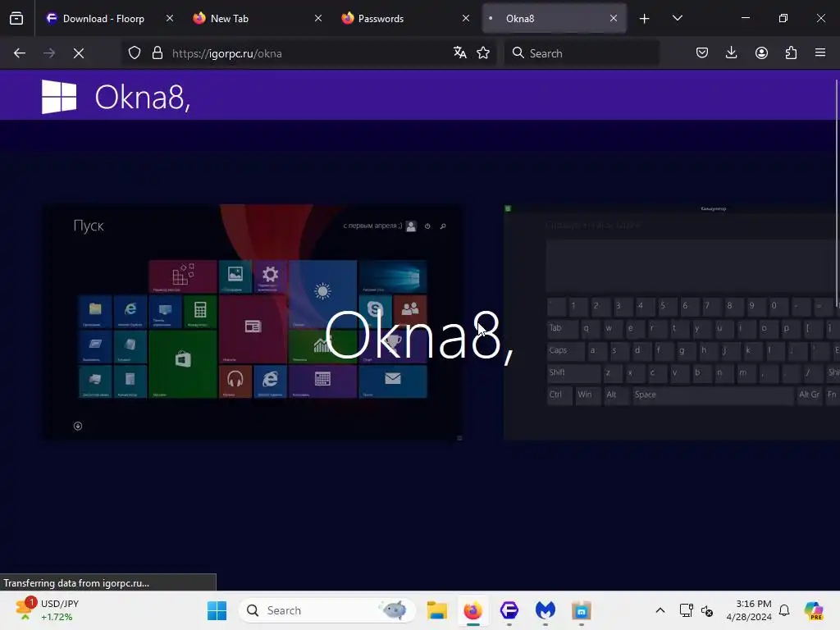The width and height of the screenshot is (840, 630).
Task: Open the Microsoft Store taskbar icon
Action: click(582, 610)
